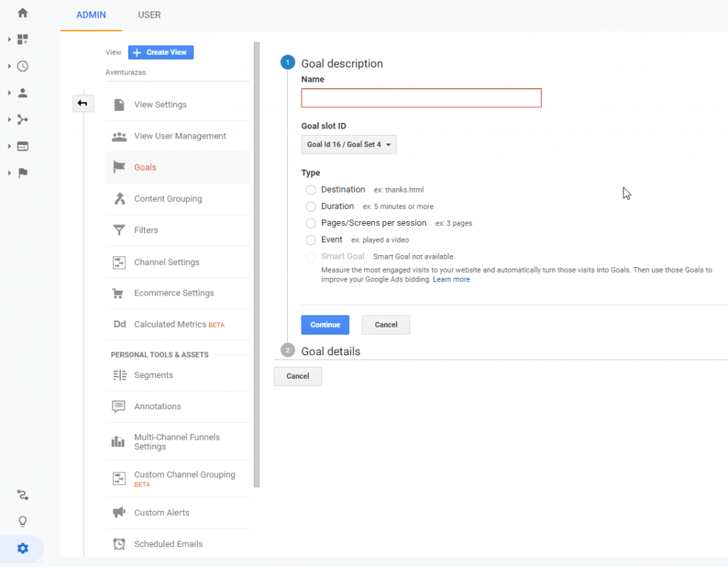Click the Multi-Channel Funnels bar chart icon
Image resolution: width=728 pixels, height=567 pixels.
tap(118, 441)
